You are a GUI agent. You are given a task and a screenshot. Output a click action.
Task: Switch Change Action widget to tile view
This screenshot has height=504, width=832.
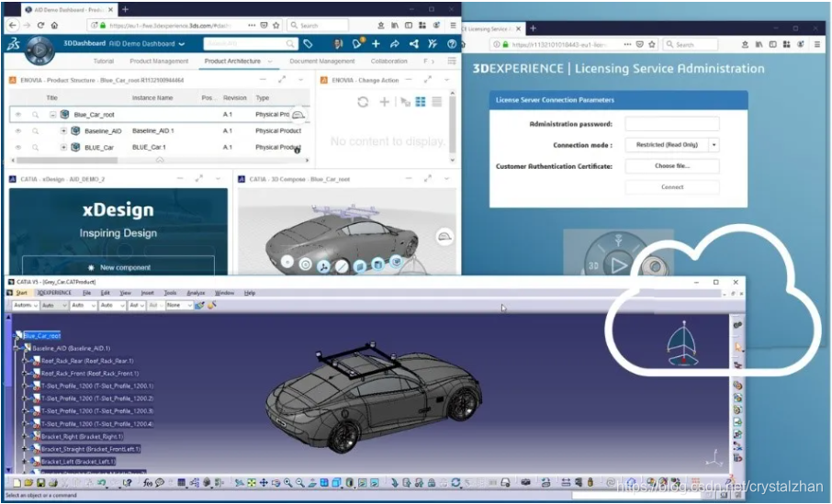point(420,102)
